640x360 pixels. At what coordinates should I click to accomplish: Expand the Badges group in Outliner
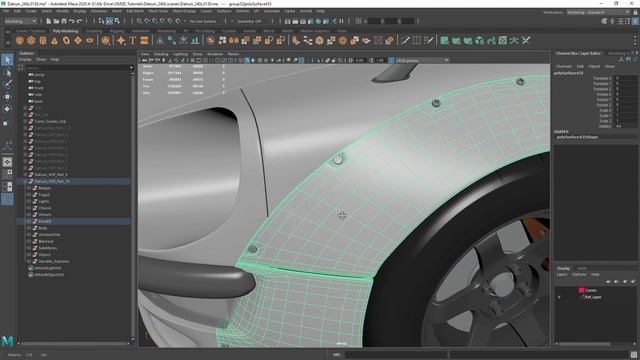coord(29,188)
